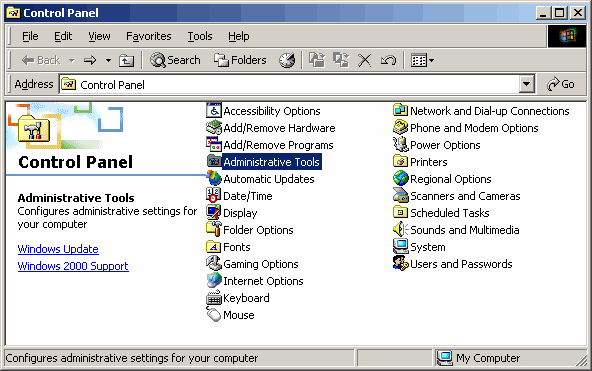Viewport: 592px width, 371px height.
Task: Open the Sounds and Multimedia icon
Action: (x=401, y=229)
